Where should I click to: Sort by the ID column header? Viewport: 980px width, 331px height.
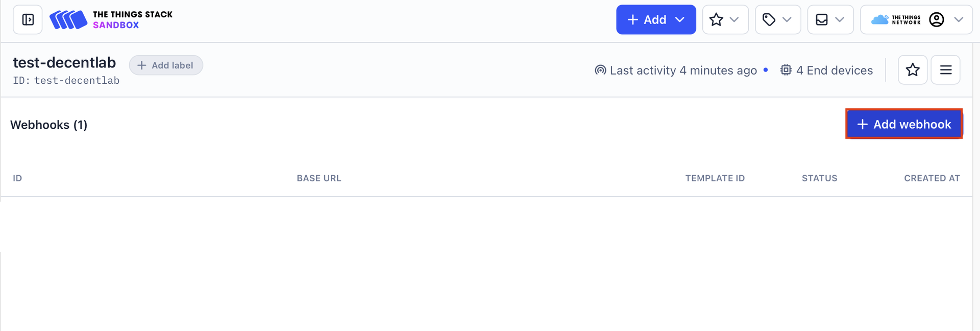17,178
